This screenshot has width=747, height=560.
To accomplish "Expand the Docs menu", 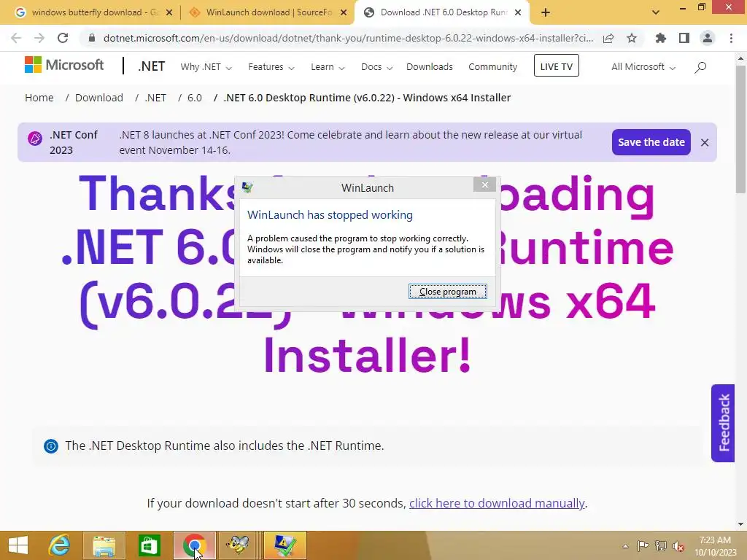I will [376, 67].
